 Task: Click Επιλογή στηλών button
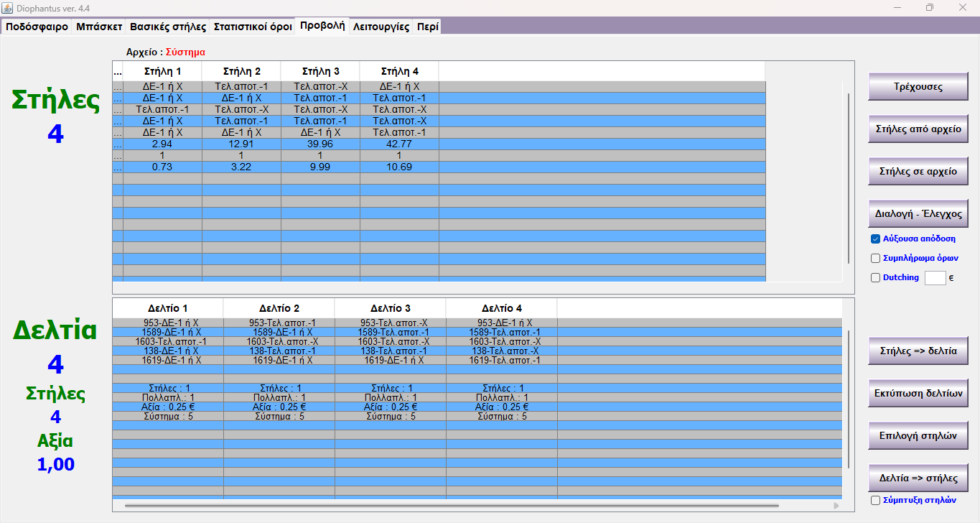[918, 435]
